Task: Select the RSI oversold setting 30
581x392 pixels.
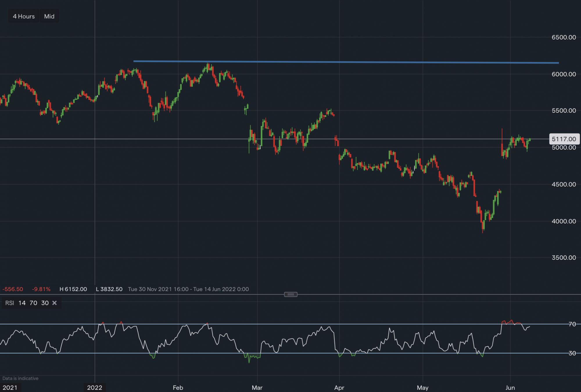Action: (x=45, y=303)
